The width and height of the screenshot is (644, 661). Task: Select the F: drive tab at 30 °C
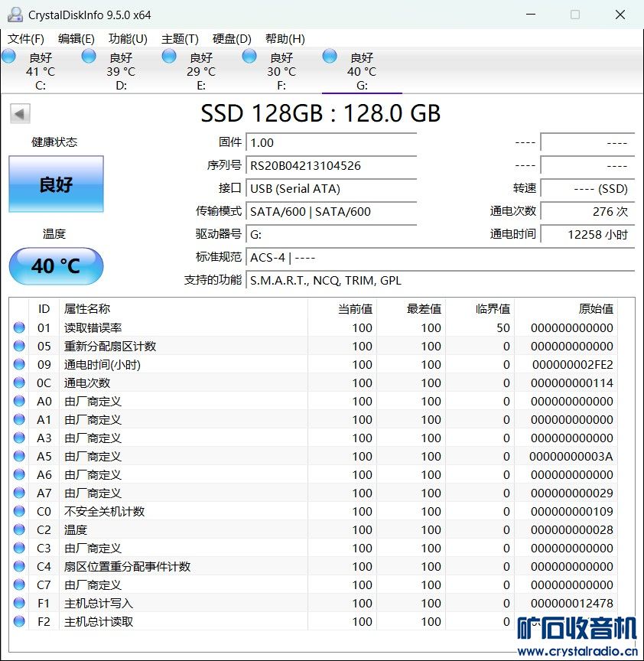tap(281, 71)
